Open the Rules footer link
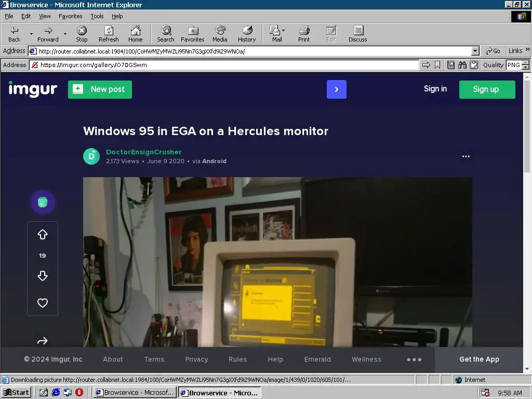 click(x=237, y=360)
